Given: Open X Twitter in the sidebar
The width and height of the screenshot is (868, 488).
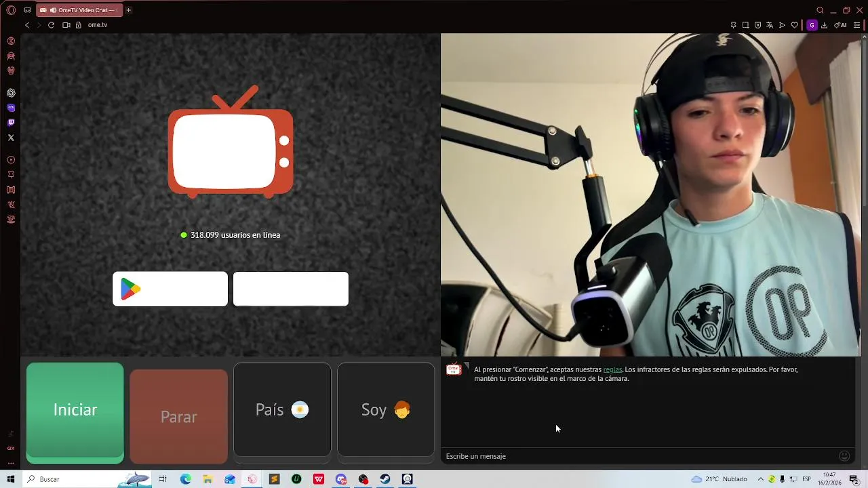Looking at the screenshot, I should (11, 138).
